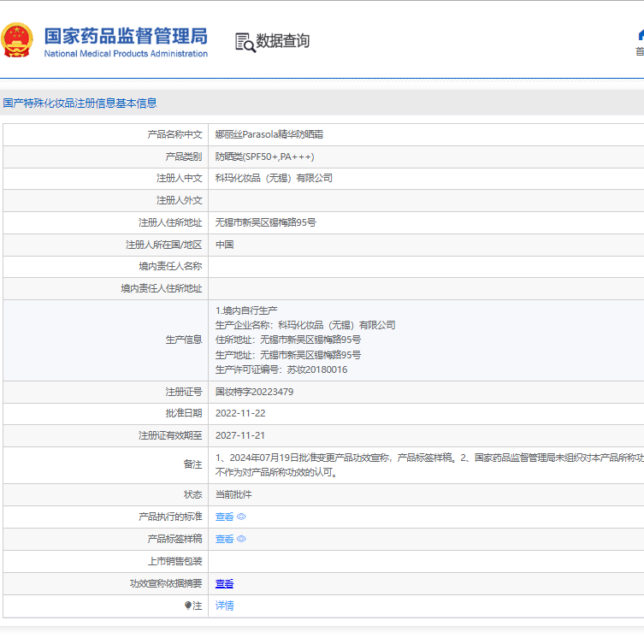Click the home icon at top right
The width and height of the screenshot is (644, 644).
click(641, 35)
